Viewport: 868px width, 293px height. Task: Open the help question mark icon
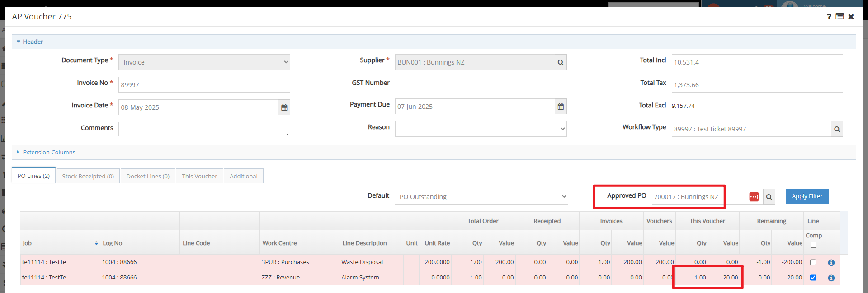click(829, 17)
